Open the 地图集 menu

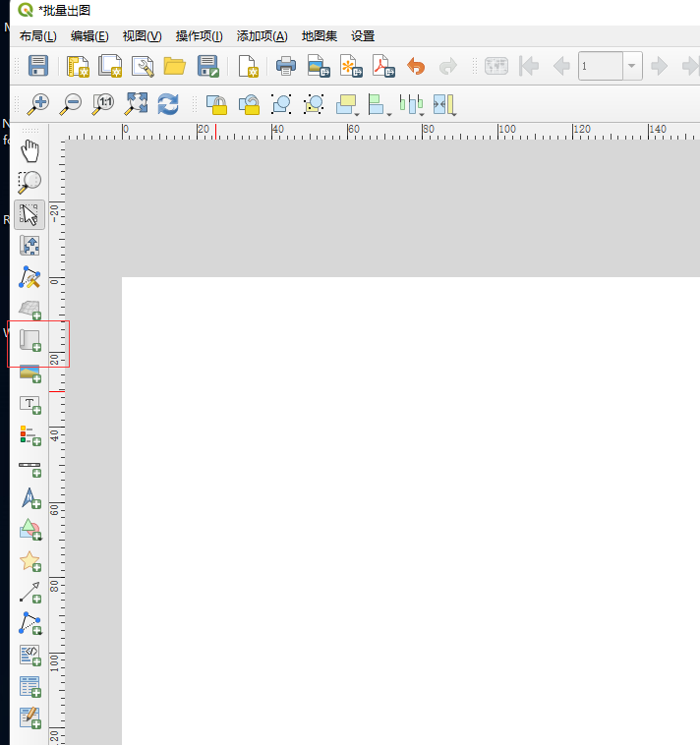[320, 36]
